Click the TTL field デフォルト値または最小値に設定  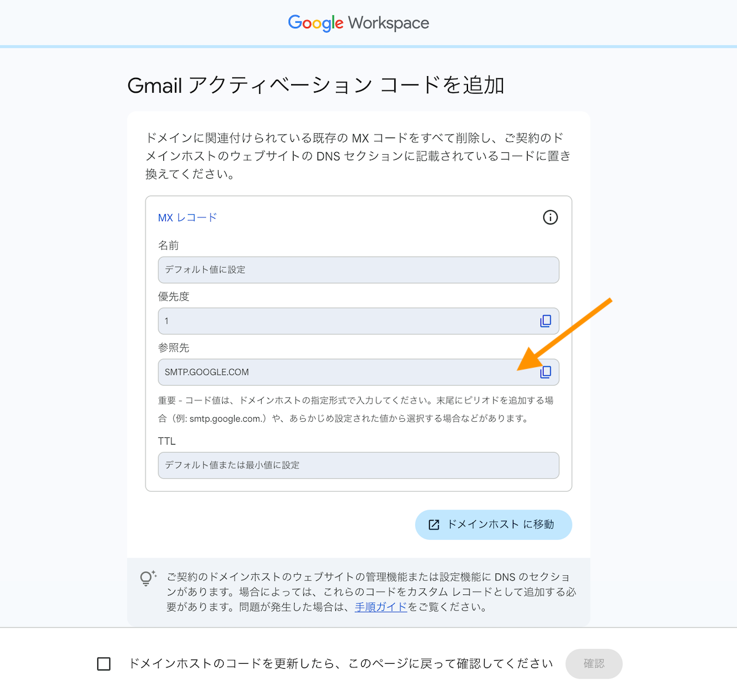[359, 465]
